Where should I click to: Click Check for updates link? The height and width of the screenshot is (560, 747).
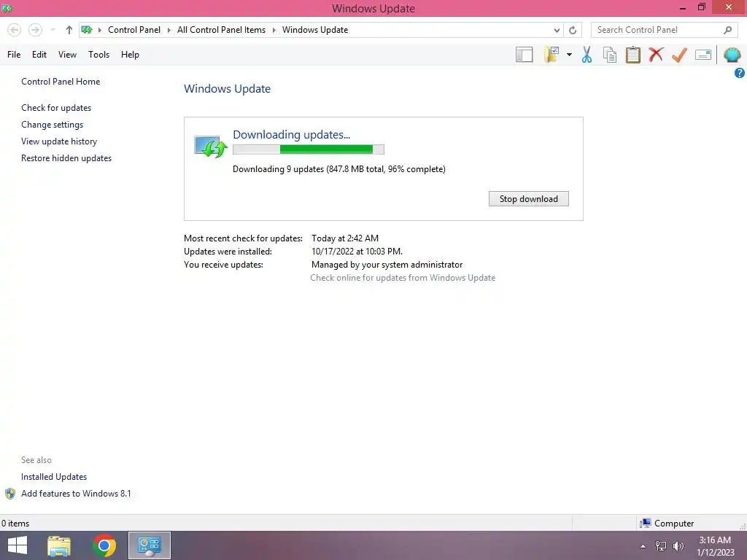click(x=56, y=108)
